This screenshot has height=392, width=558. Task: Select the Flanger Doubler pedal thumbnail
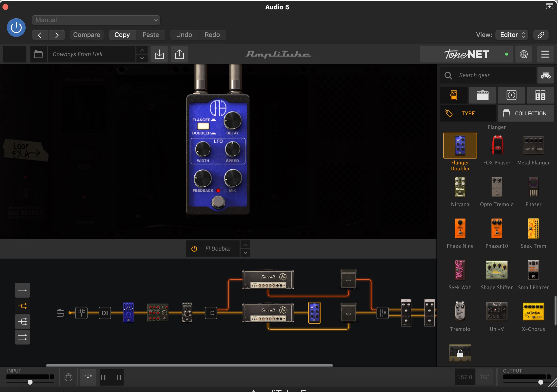(460, 145)
